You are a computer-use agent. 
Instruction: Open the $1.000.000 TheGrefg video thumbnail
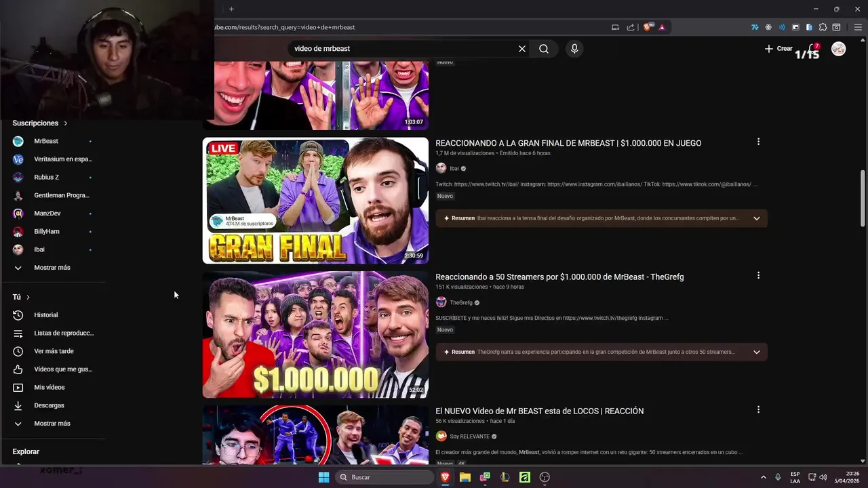coord(315,335)
